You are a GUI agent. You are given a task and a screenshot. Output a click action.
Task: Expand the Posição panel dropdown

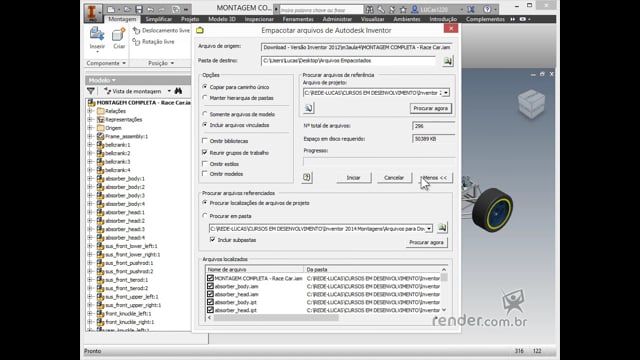pos(172,63)
